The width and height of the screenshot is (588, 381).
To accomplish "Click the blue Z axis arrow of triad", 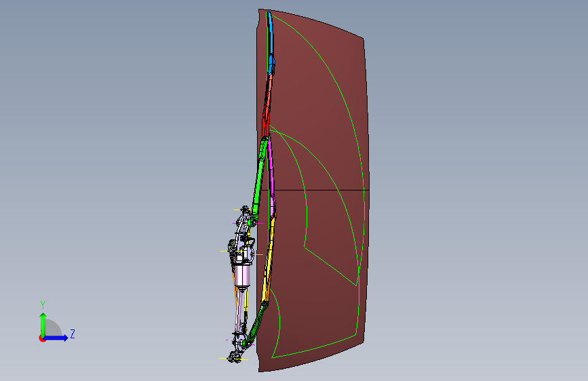I will 56,338.
